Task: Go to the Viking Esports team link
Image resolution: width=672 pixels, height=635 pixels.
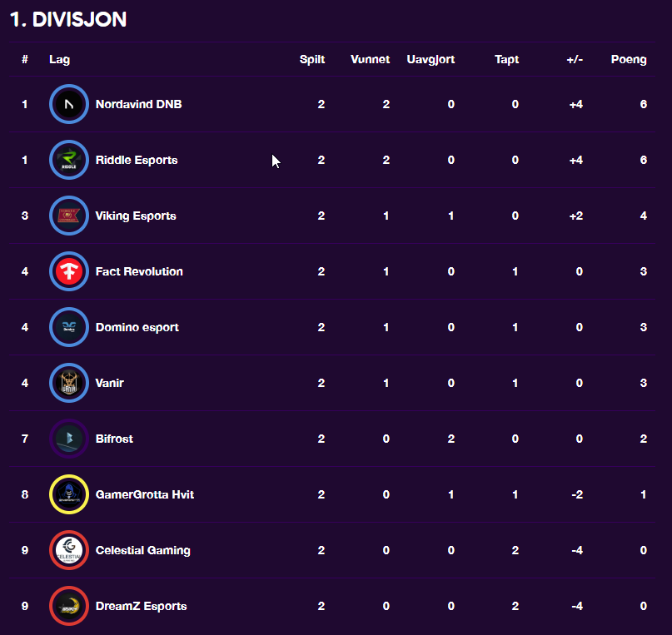Action: (x=136, y=216)
